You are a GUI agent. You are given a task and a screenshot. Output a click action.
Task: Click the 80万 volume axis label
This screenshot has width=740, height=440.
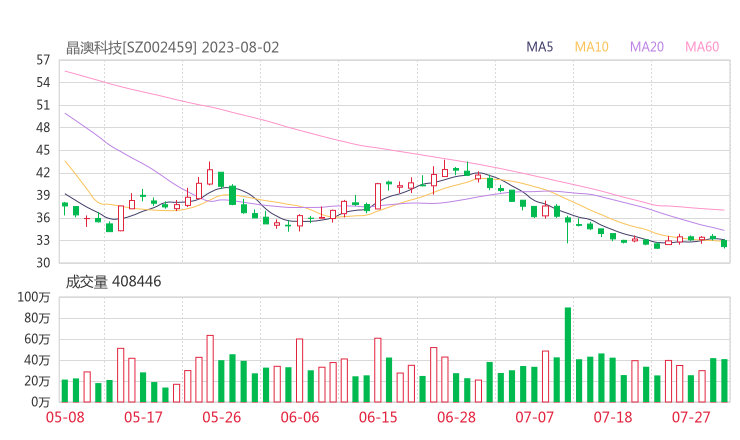pos(37,318)
